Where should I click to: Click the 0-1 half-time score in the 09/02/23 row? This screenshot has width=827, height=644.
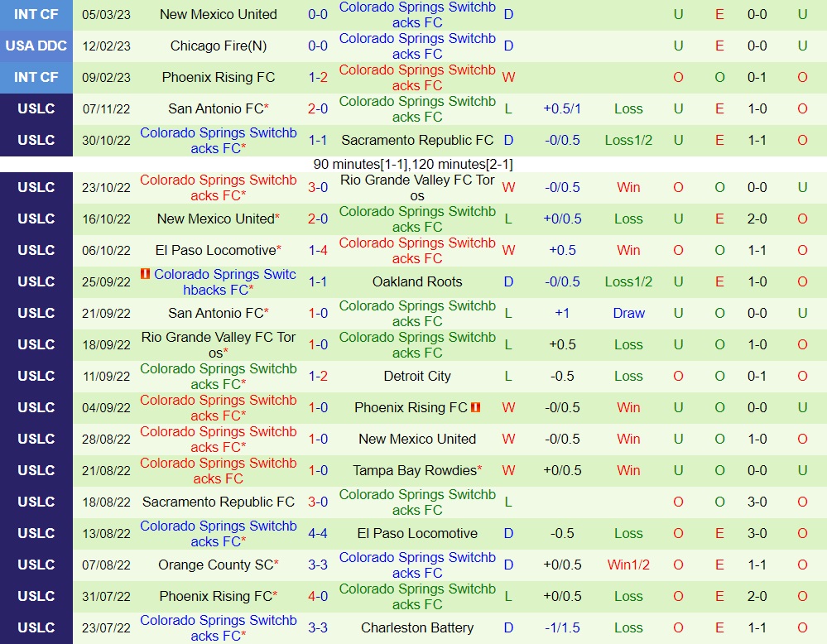pos(757,77)
